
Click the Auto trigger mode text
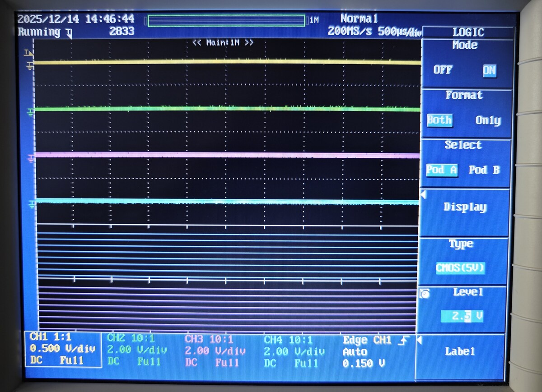pyautogui.click(x=355, y=352)
